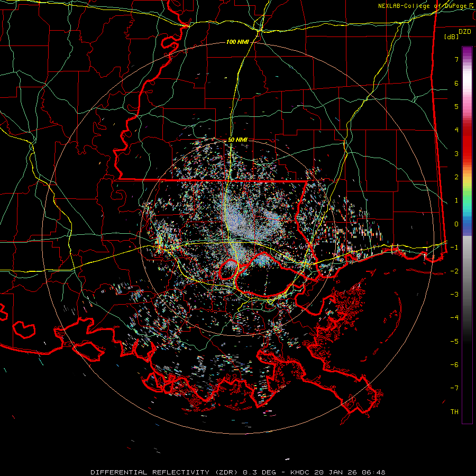
Task: Click the 3 value on the color scale
Action: [x=456, y=153]
